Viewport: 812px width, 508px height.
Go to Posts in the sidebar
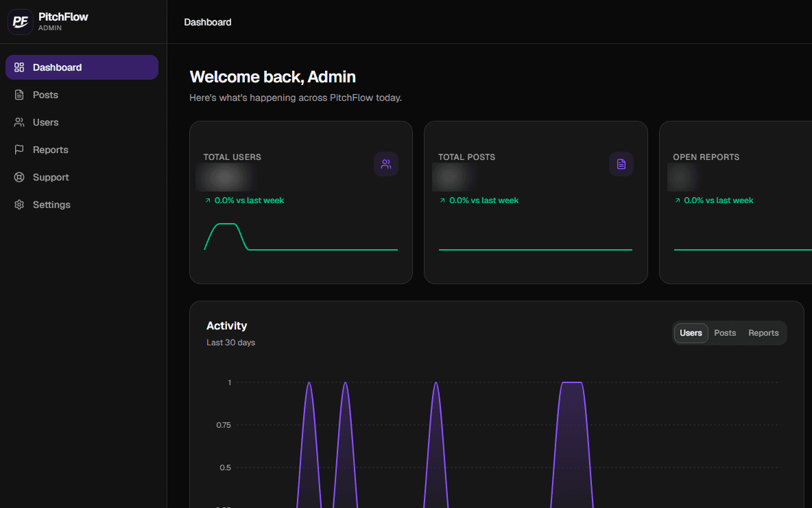point(82,95)
